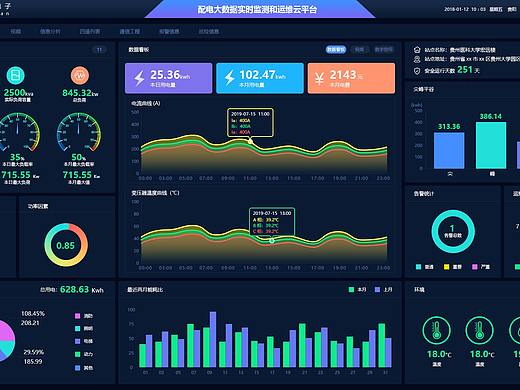Toggle the cyan 照明 legend square

click(x=78, y=329)
